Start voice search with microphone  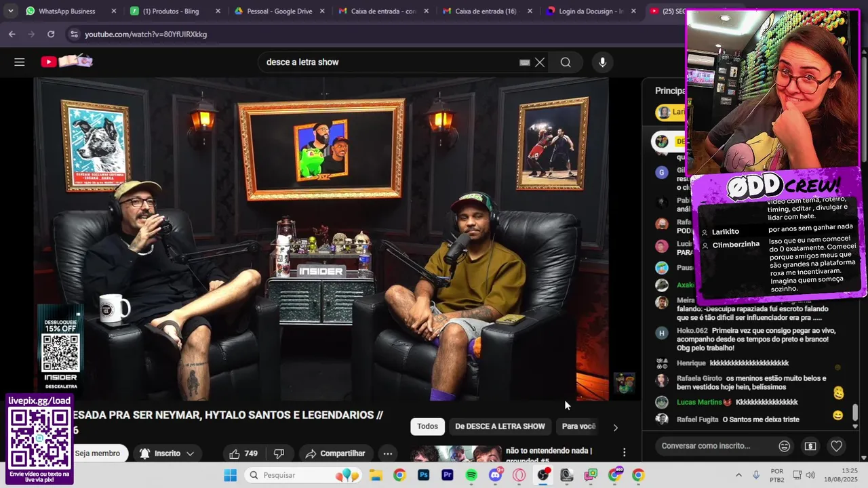pos(602,62)
